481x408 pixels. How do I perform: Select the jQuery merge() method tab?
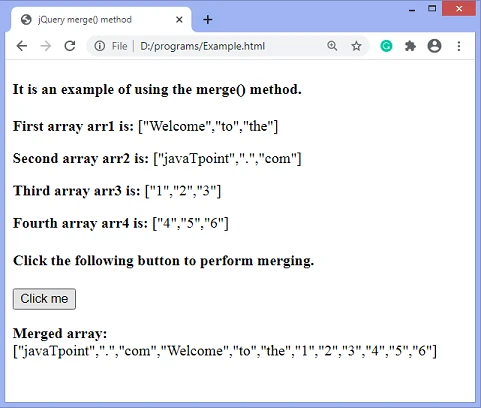101,20
